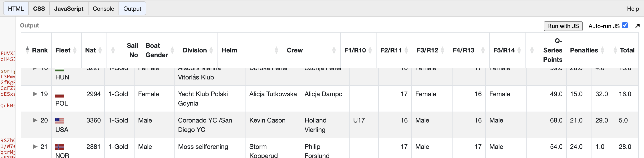Click the sort arrows in Helm header
The image size is (644, 158).
pos(276,50)
